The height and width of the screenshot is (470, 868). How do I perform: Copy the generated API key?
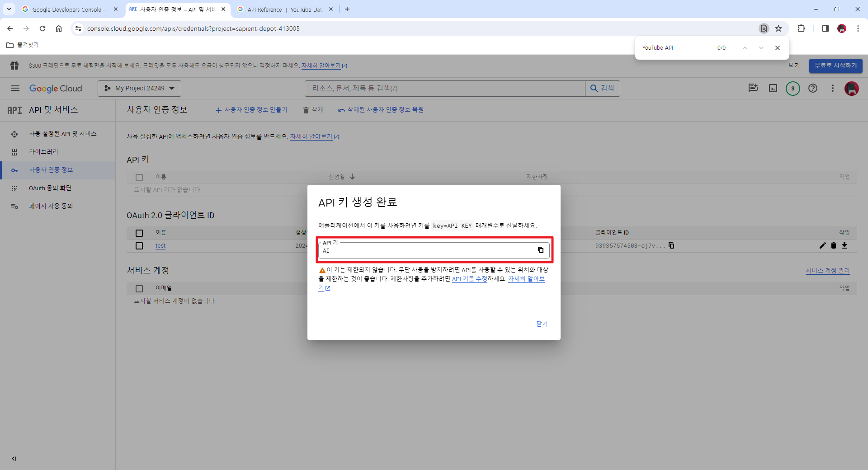[541, 250]
